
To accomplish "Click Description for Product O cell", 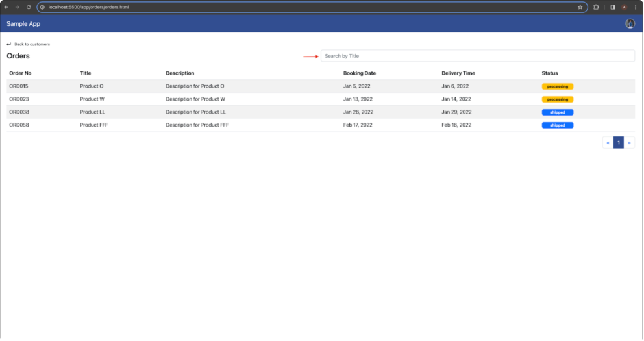I will coord(195,86).
